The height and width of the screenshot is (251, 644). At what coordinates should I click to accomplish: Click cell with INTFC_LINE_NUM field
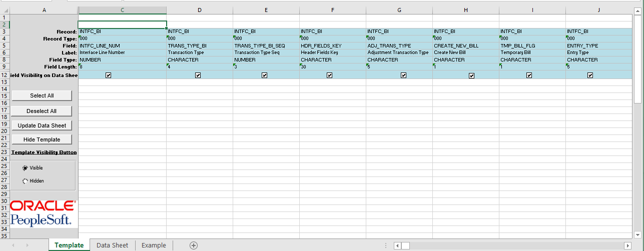tap(123, 45)
